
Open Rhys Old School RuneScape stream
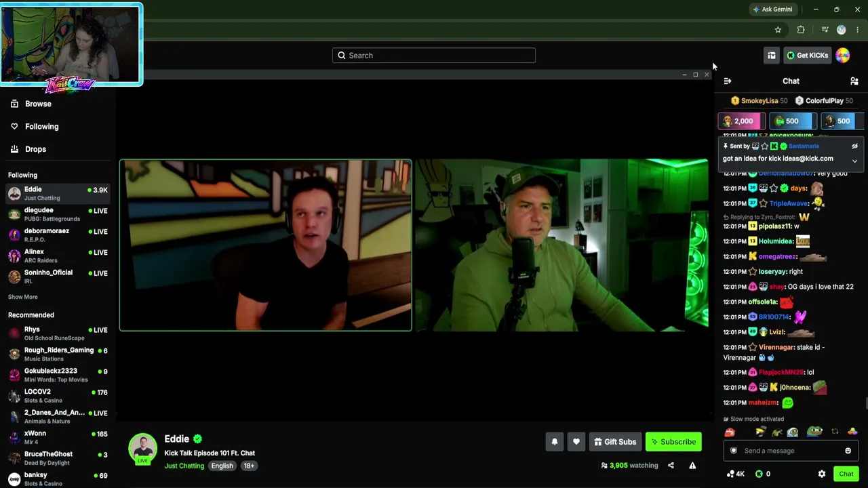coord(58,333)
